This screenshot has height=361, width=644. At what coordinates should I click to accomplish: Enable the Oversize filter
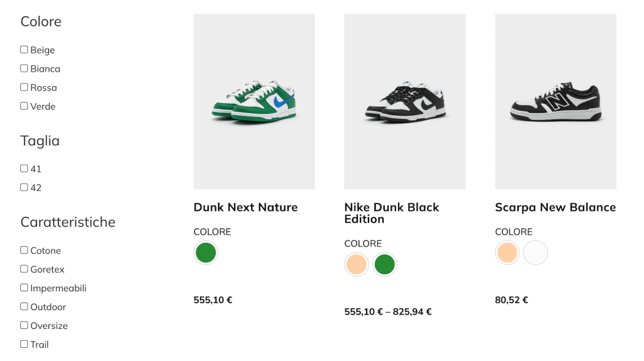(24, 326)
